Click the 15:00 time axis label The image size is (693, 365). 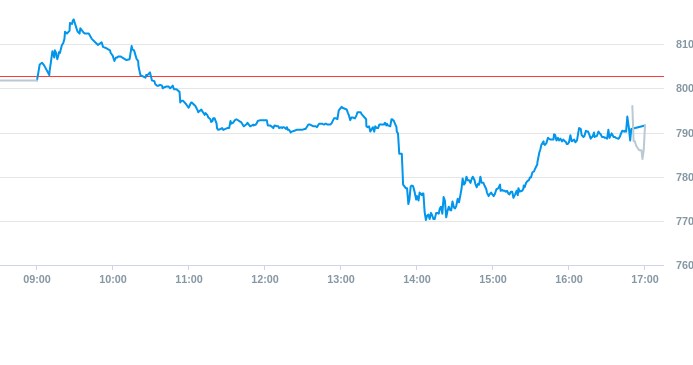click(x=493, y=279)
